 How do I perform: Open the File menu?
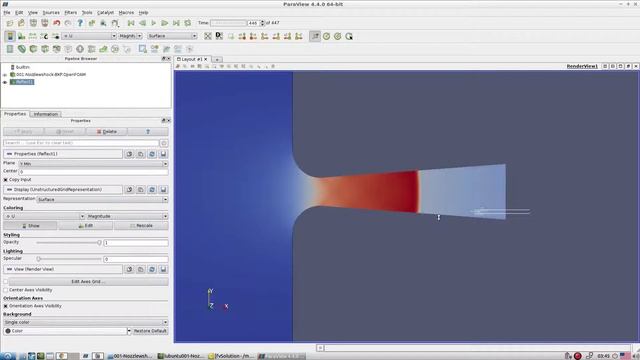click(x=7, y=13)
